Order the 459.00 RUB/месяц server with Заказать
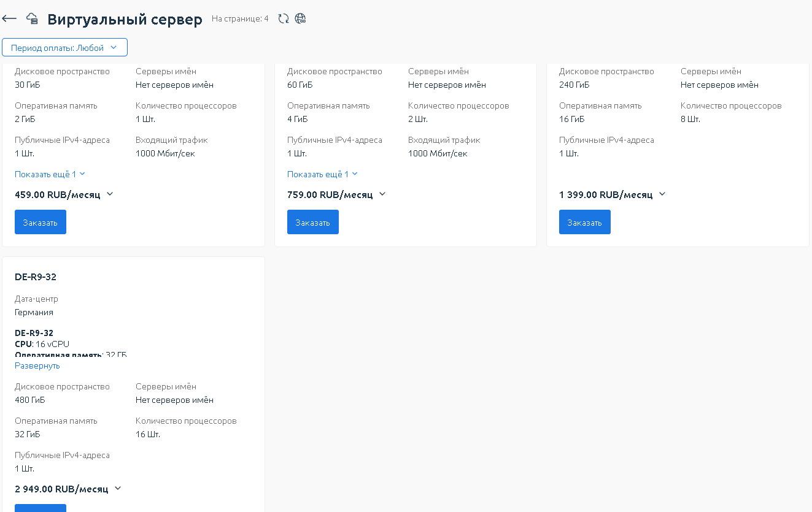812x512 pixels. 41,222
